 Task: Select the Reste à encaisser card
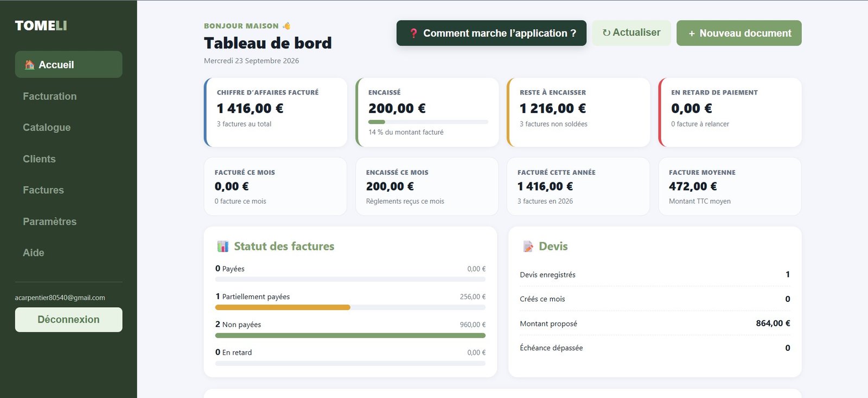(x=578, y=112)
